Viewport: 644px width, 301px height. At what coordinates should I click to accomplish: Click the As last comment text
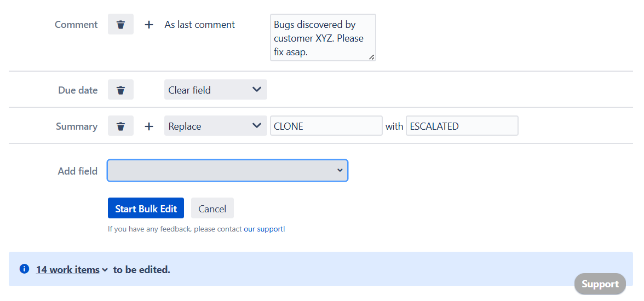point(200,25)
